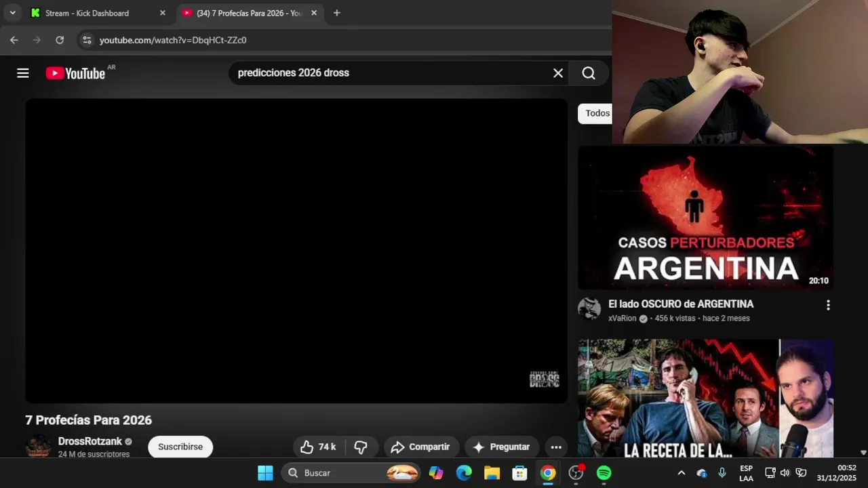Open OBS-style app icon with red badge
This screenshot has height=488, width=868.
tap(576, 472)
